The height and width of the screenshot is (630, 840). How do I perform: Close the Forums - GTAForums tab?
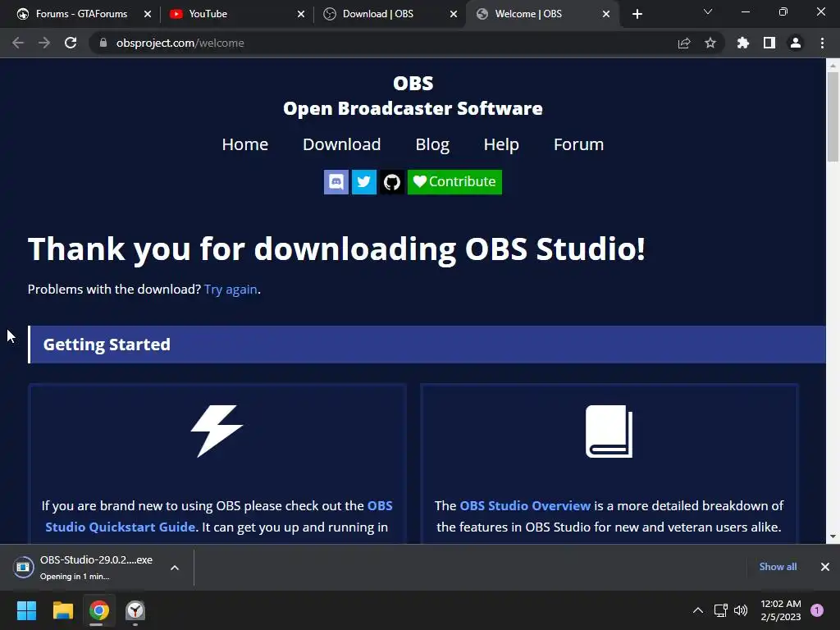[148, 14]
